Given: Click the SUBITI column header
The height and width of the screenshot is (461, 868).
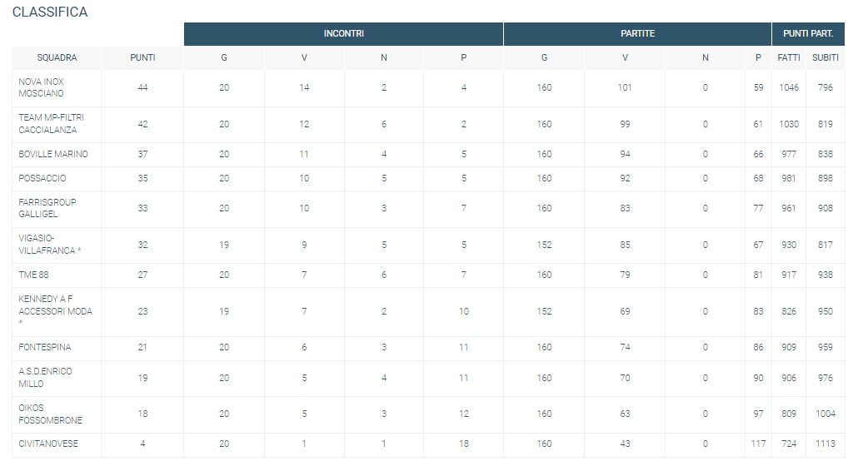Looking at the screenshot, I should [x=826, y=57].
